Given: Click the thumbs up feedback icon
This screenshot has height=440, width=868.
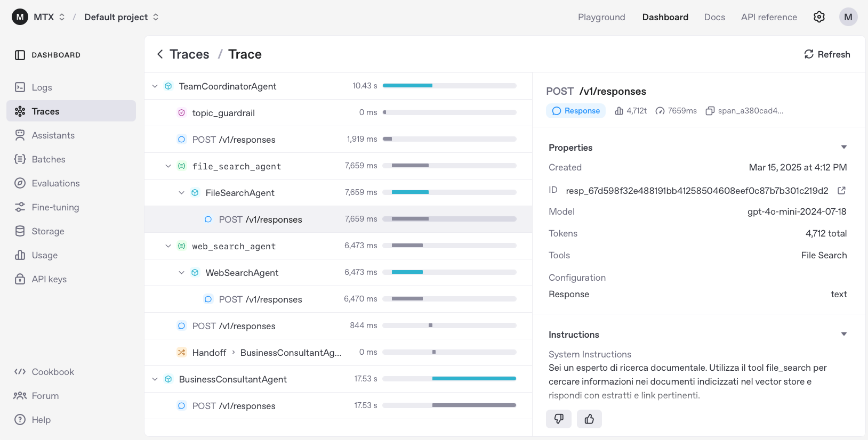Looking at the screenshot, I should pos(589,419).
